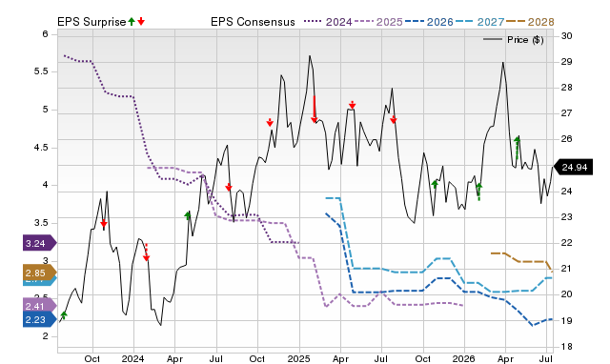Select the Oct label just before 2026
Image resolution: width=610 pixels, height=364 pixels.
[x=423, y=358]
